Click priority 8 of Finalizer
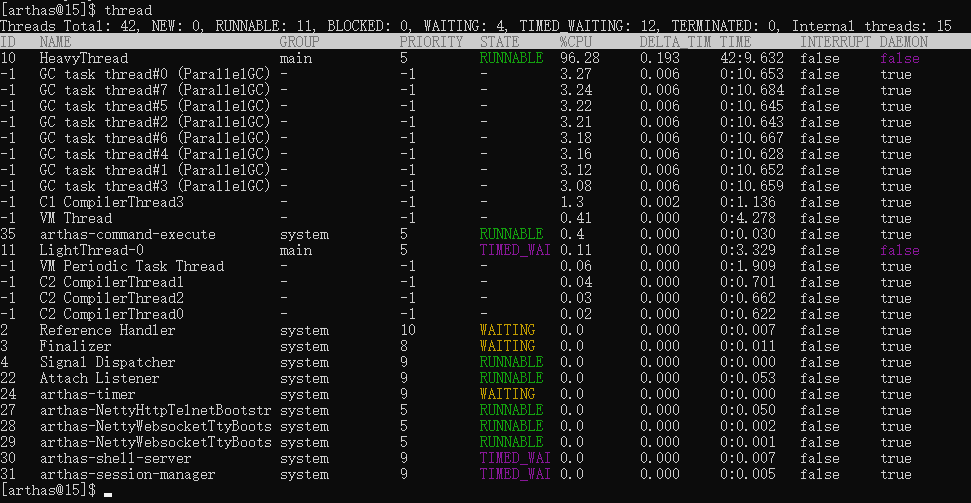 tap(404, 346)
